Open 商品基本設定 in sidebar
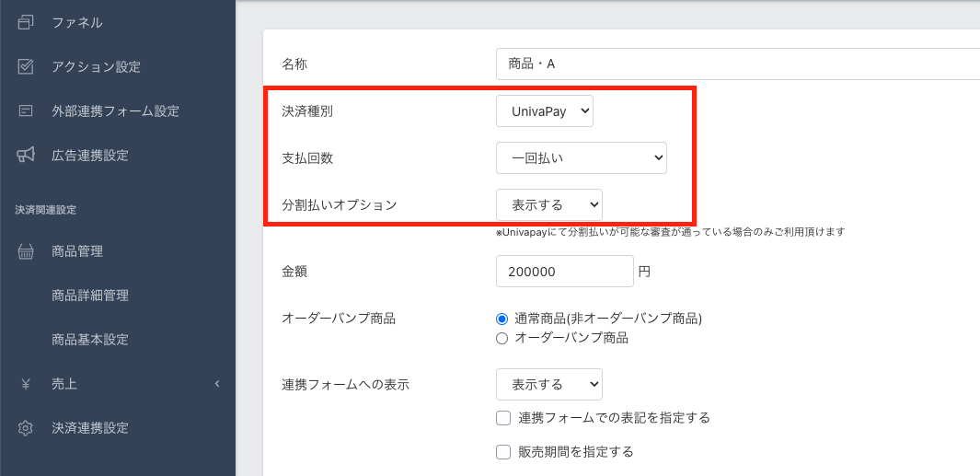This screenshot has height=476, width=980. (x=90, y=340)
